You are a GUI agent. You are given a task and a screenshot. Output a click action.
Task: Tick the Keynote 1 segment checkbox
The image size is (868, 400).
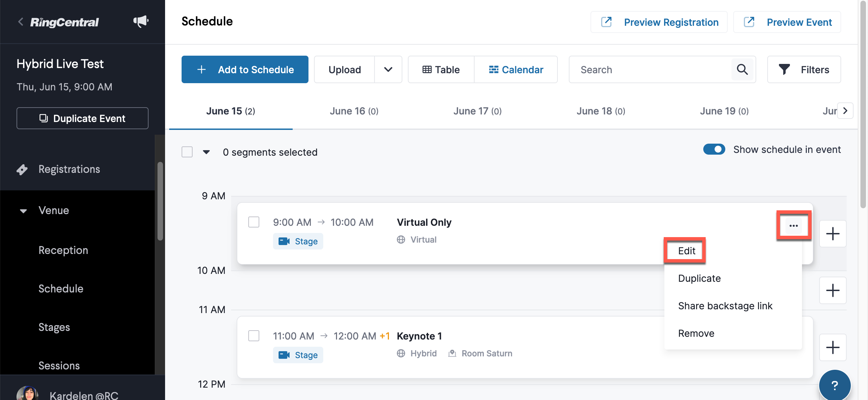click(254, 336)
